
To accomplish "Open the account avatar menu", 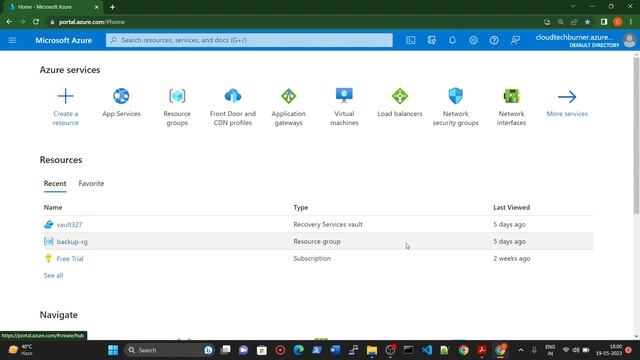I will (x=629, y=40).
